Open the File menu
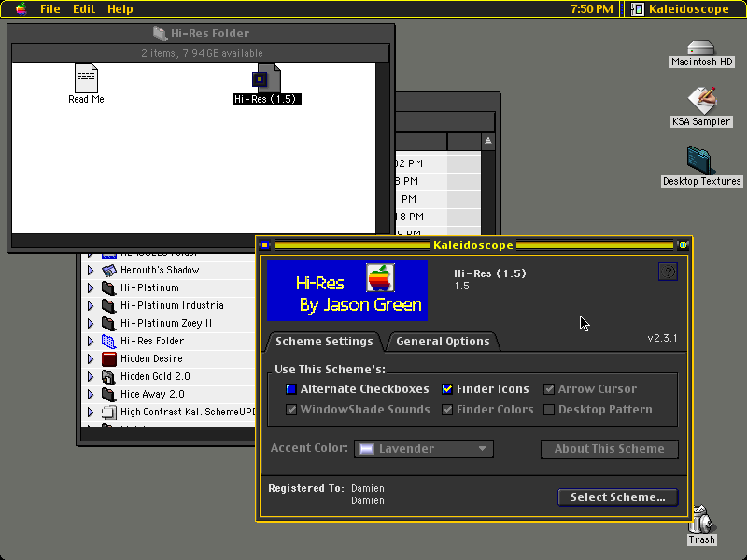 pos(50,9)
